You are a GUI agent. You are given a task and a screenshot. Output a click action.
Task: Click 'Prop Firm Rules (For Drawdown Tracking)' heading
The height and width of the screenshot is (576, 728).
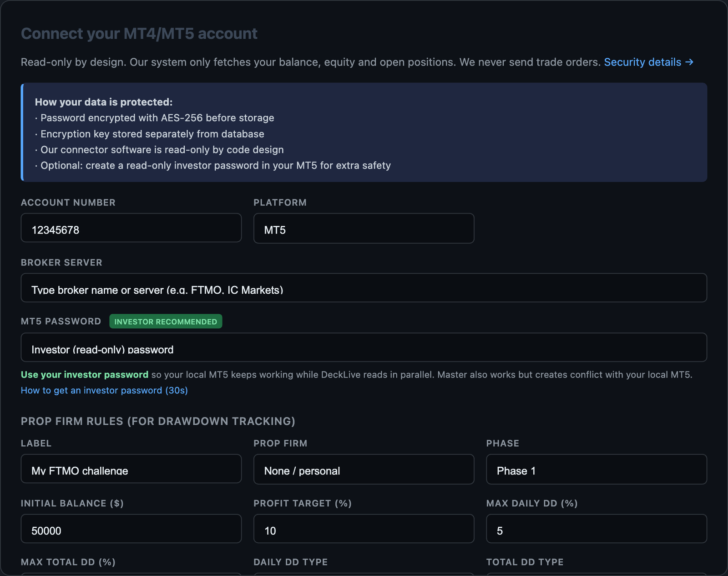tap(158, 421)
